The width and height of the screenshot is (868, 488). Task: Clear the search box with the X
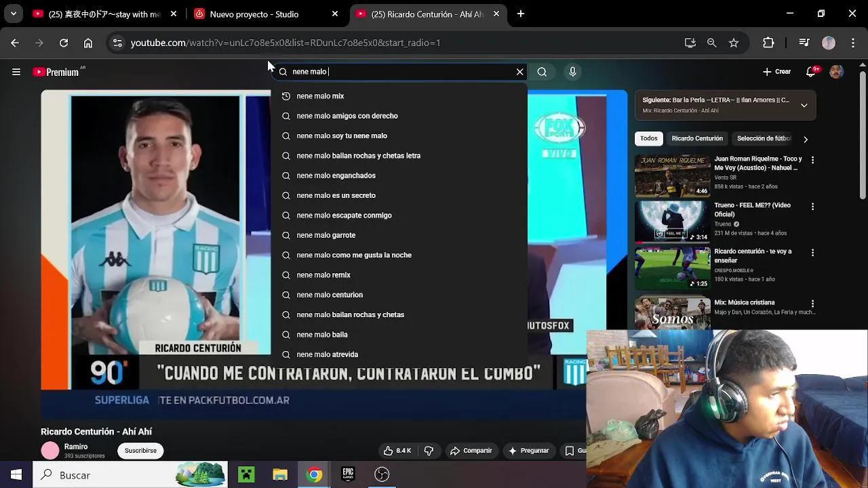(x=520, y=72)
